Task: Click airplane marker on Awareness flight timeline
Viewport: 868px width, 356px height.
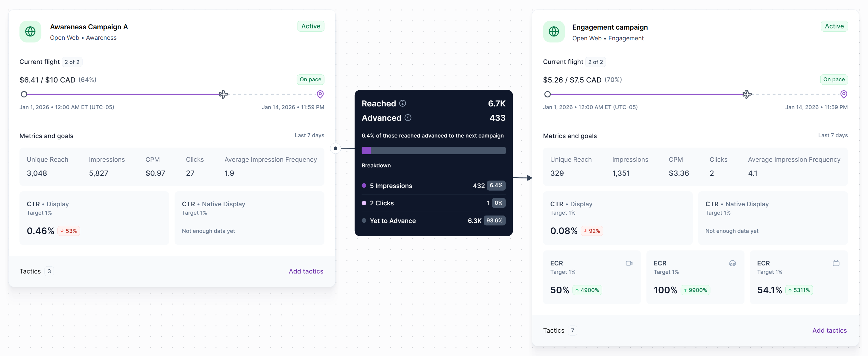Action: coord(223,94)
